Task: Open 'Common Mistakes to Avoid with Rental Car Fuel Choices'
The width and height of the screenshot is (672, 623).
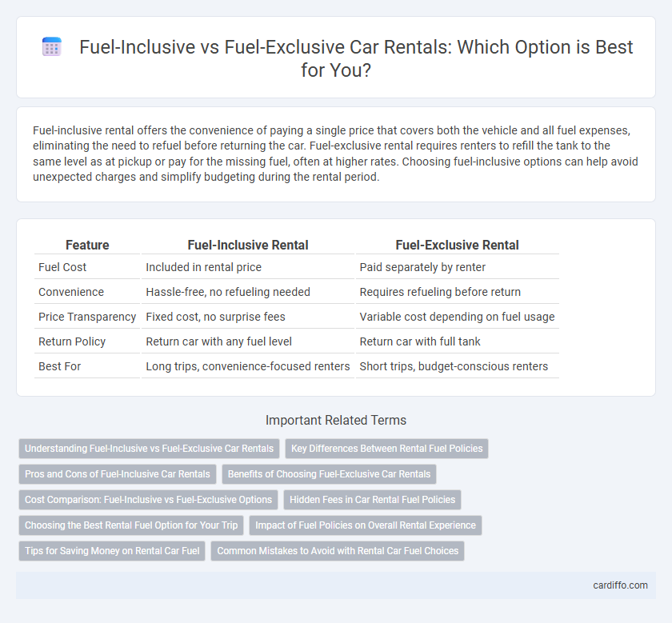Action: coord(338,550)
